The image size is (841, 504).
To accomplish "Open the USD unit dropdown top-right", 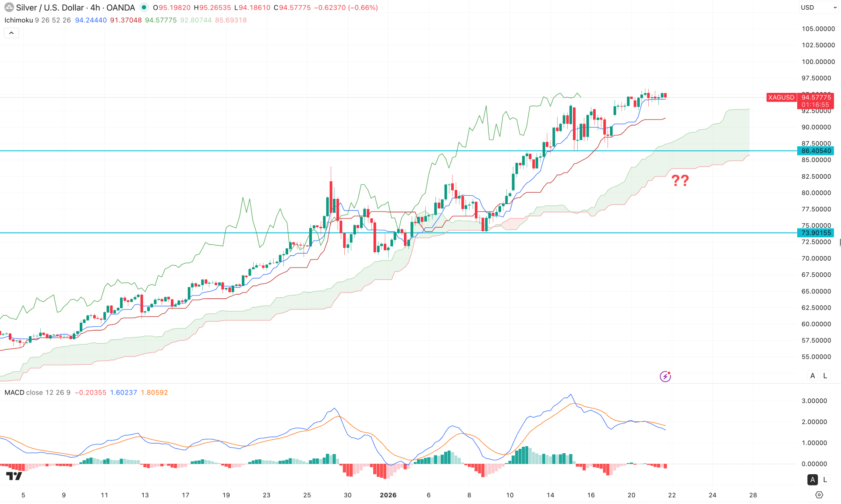I will [818, 7].
